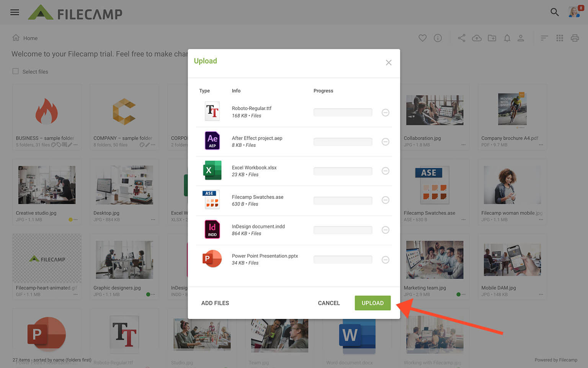Screen dimensions: 588x368
Task: Click the CANCEL button
Action: pos(329,303)
